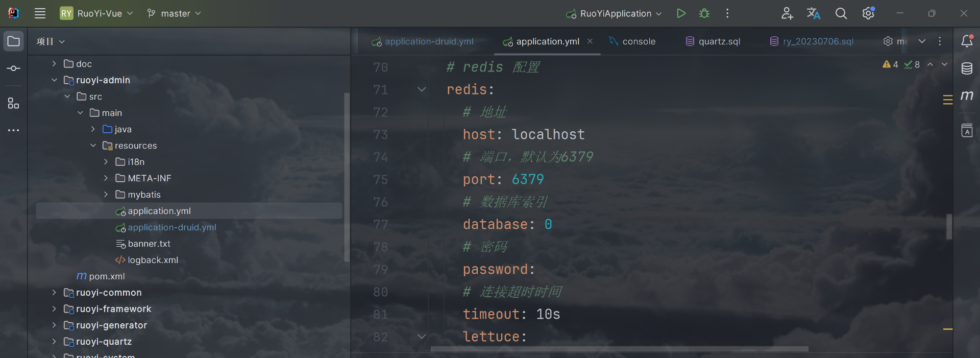
Task: Expand the doc folder
Action: tap(54, 64)
